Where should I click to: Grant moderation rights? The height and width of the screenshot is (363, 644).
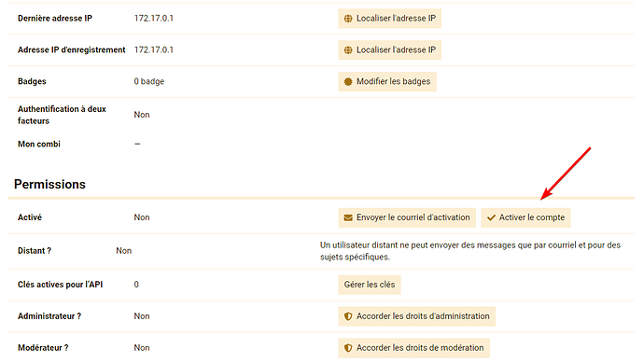pos(413,348)
